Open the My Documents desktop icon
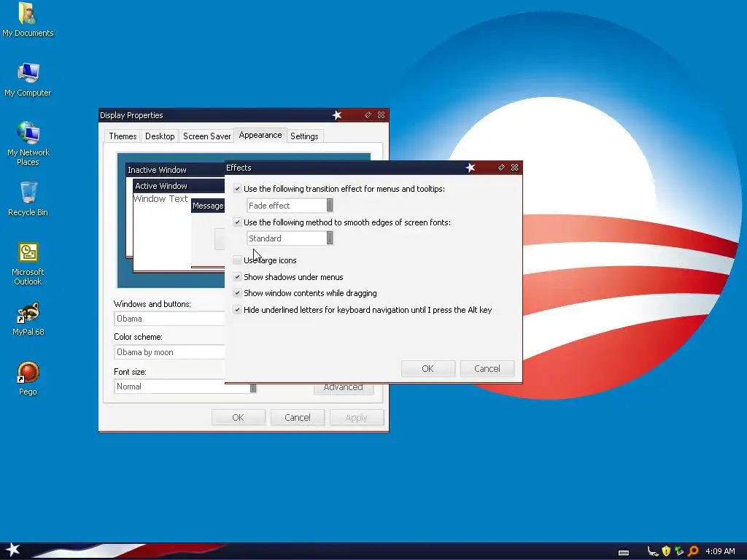The width and height of the screenshot is (747, 560). click(28, 19)
